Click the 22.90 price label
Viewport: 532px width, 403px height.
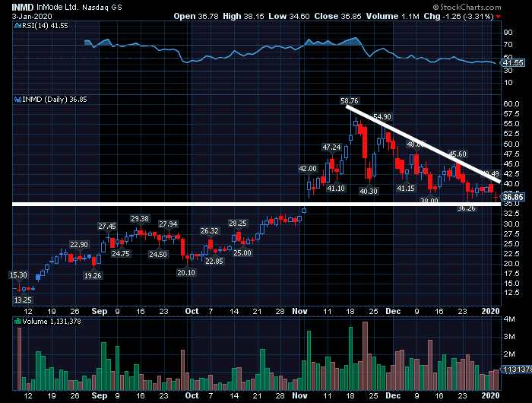tap(79, 244)
